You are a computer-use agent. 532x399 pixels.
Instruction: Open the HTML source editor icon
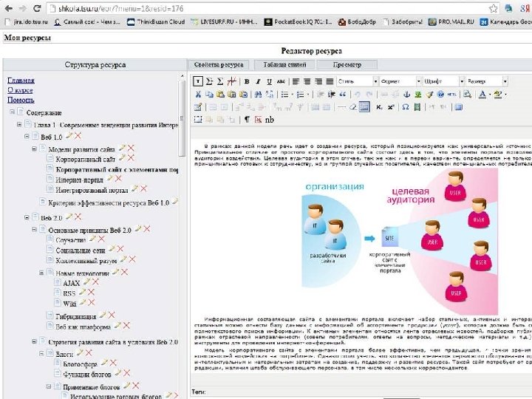pos(451,95)
